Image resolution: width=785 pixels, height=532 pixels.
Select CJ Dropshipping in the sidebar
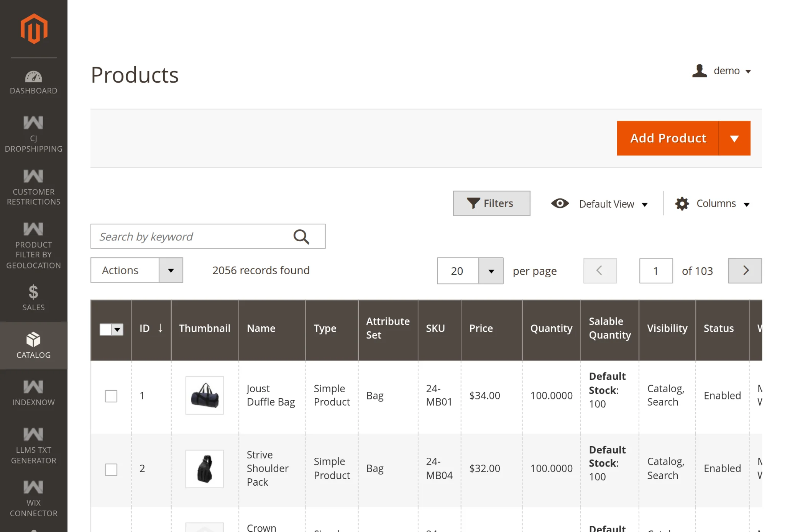point(34,133)
